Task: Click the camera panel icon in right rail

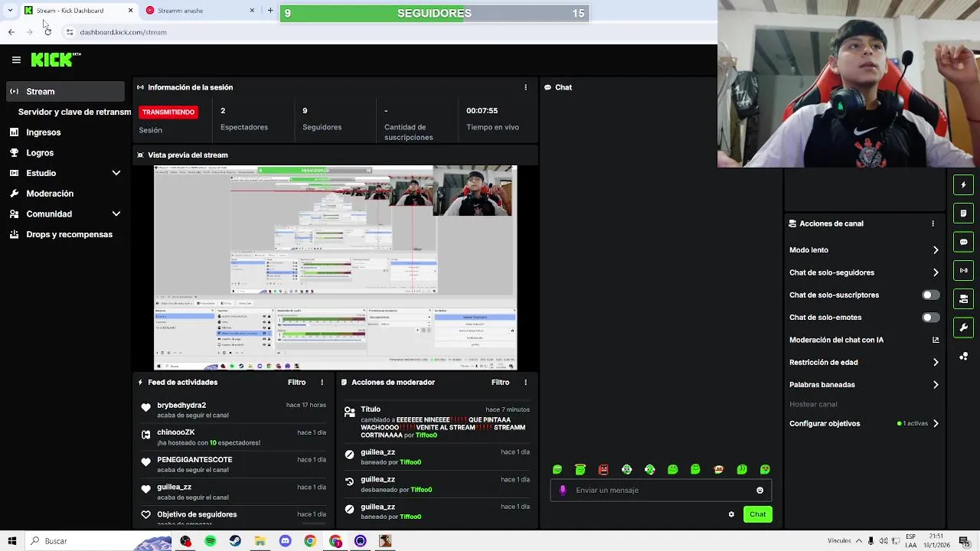Action: click(x=963, y=299)
